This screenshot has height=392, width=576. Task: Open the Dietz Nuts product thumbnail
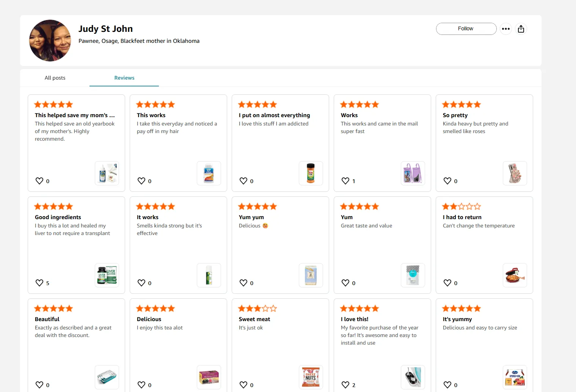coord(311,377)
